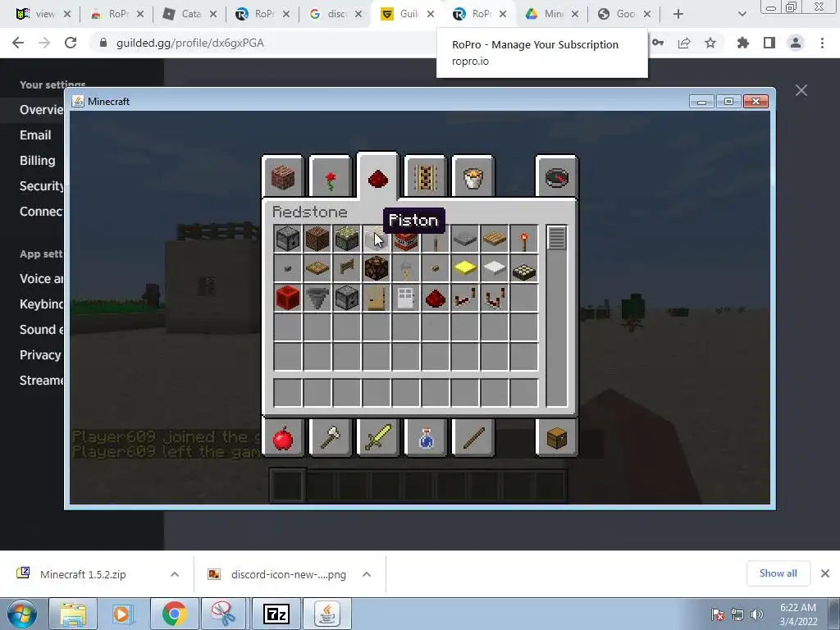Open Decoration tab with rose icon
840x630 pixels.
[330, 177]
